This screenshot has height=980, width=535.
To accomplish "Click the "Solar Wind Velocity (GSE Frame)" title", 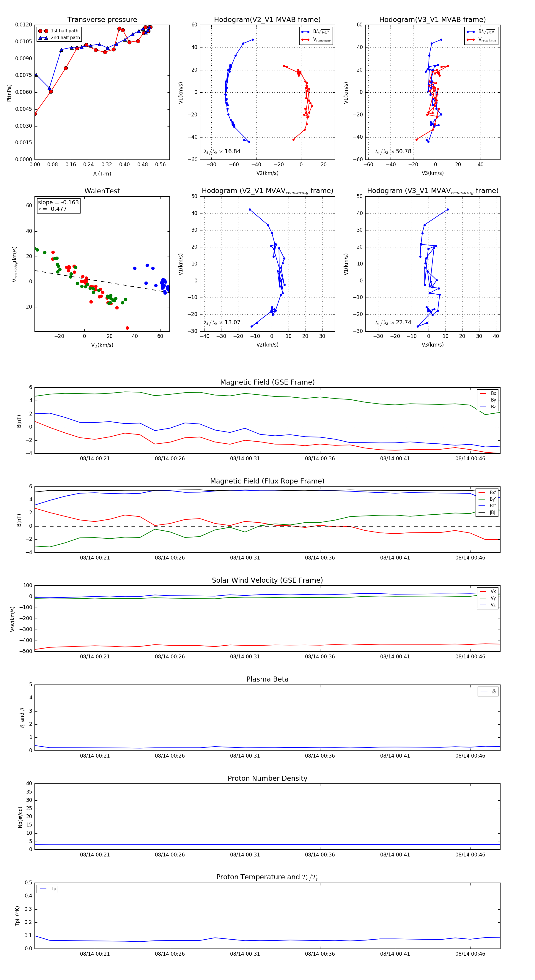I will [x=267, y=580].
